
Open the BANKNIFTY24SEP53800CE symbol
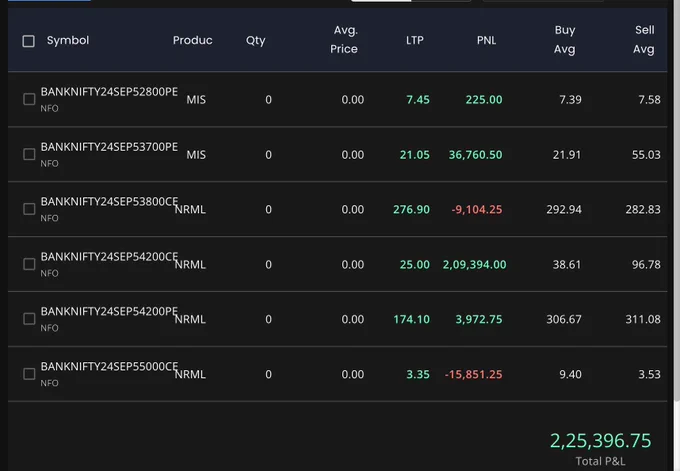[x=109, y=202]
